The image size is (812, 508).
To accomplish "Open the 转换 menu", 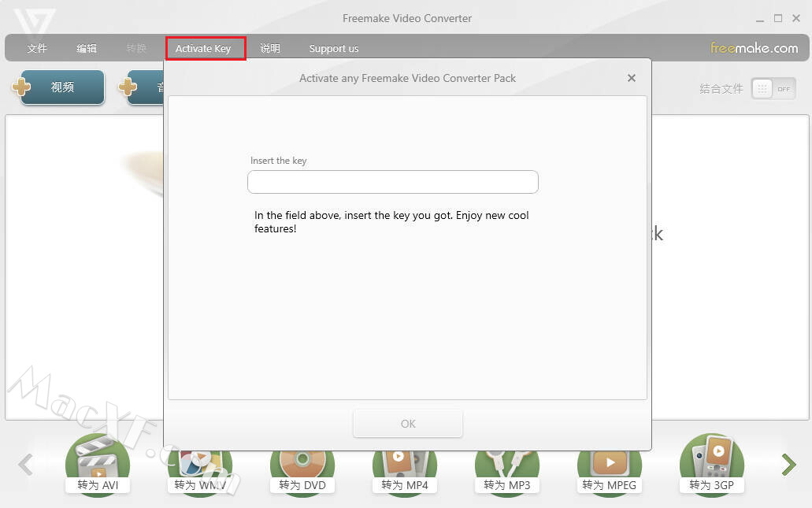I will click(136, 48).
